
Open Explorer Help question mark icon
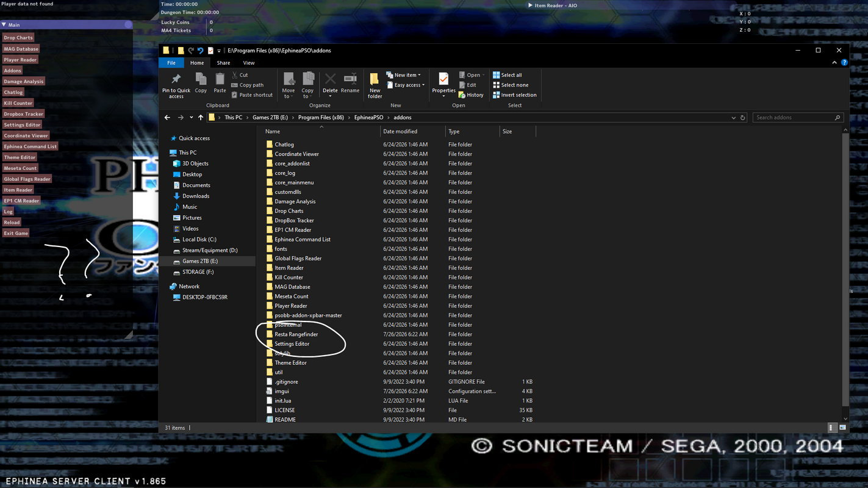coord(844,62)
